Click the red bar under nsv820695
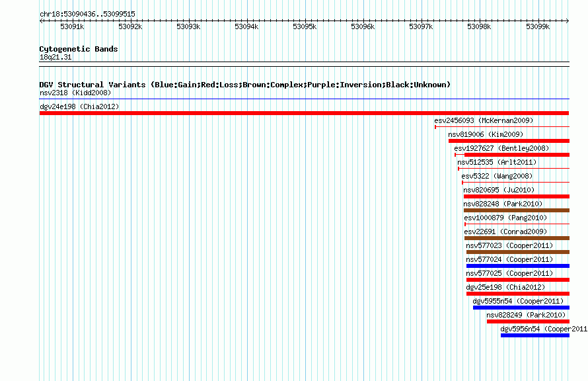The height and width of the screenshot is (381, 588). (517, 196)
